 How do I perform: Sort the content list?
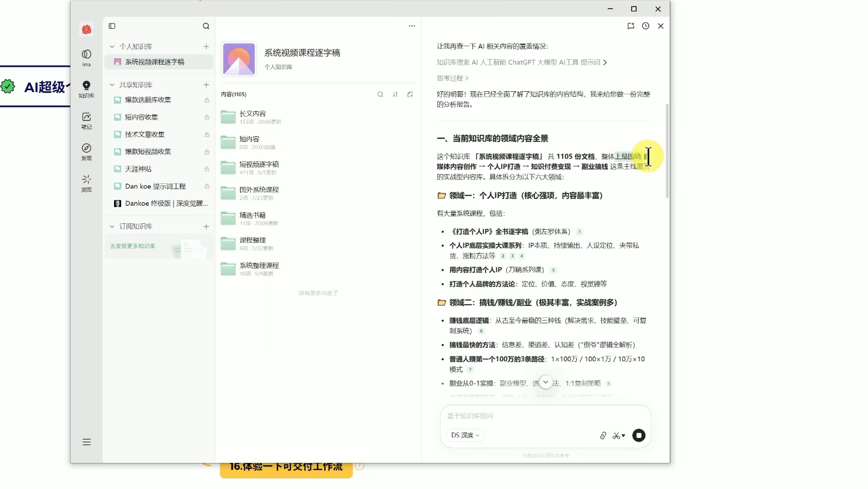(x=395, y=95)
